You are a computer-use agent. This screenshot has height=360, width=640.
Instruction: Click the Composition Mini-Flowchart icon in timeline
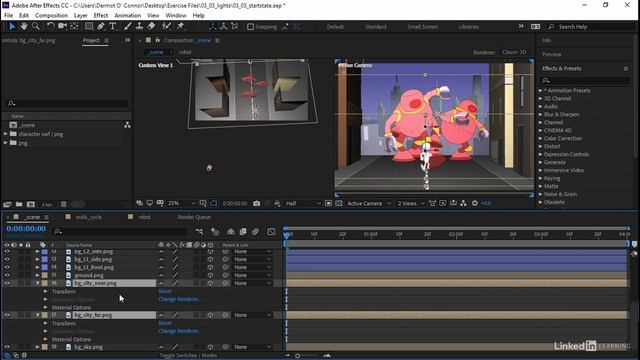(x=199, y=232)
